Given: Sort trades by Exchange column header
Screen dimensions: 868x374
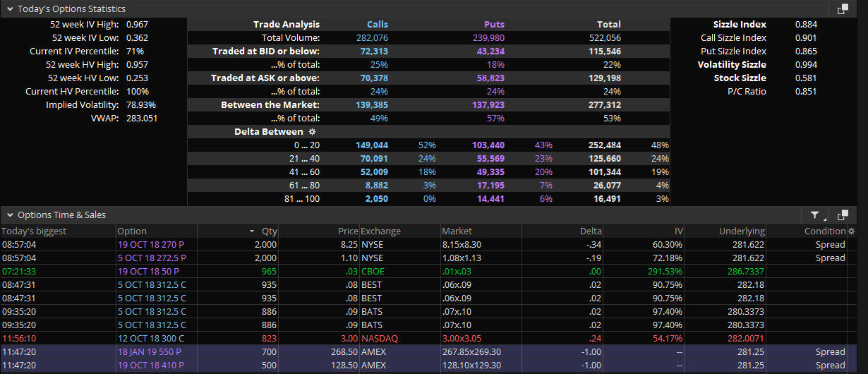Looking at the screenshot, I should pyautogui.click(x=380, y=231).
